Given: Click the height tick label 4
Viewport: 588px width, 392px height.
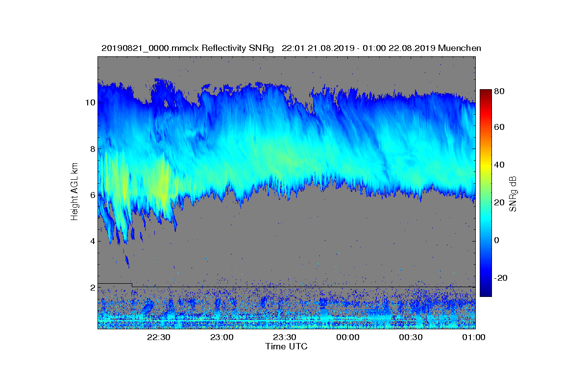Looking at the screenshot, I should coord(92,241).
